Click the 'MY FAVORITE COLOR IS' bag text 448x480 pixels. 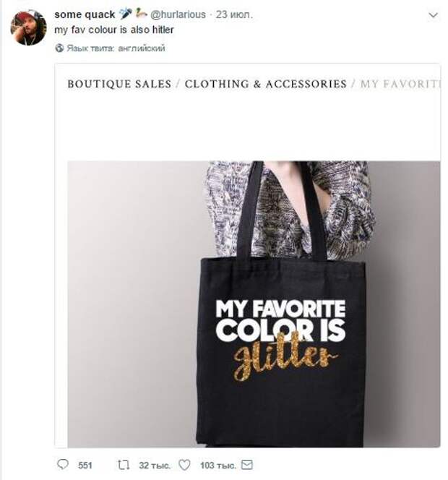click(x=280, y=320)
